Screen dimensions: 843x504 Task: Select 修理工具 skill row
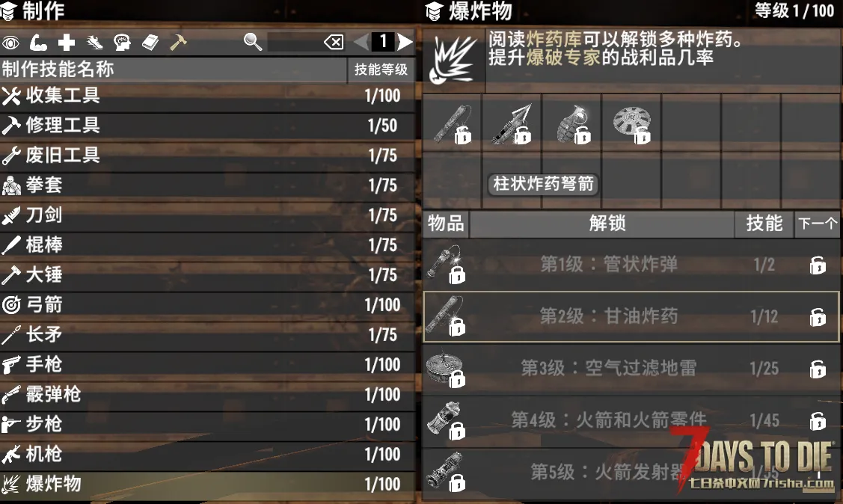[207, 126]
